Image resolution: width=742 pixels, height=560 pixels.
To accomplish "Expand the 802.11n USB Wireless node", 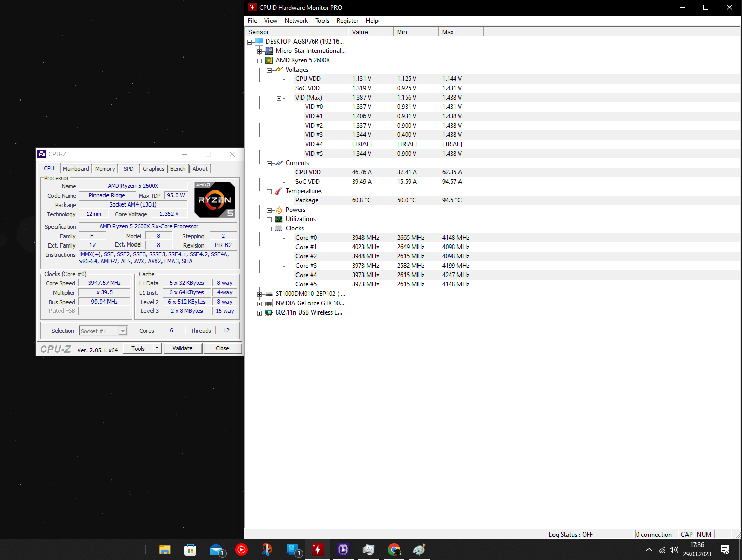I will point(259,313).
